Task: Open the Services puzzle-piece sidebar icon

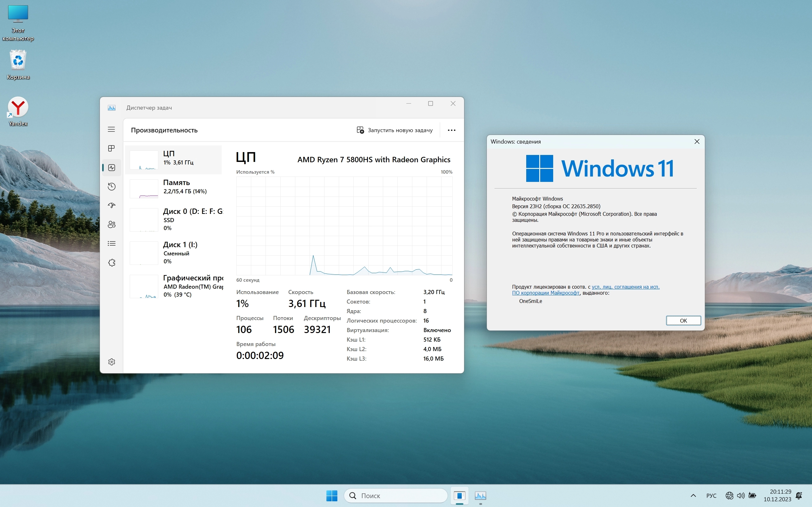Action: tap(111, 263)
